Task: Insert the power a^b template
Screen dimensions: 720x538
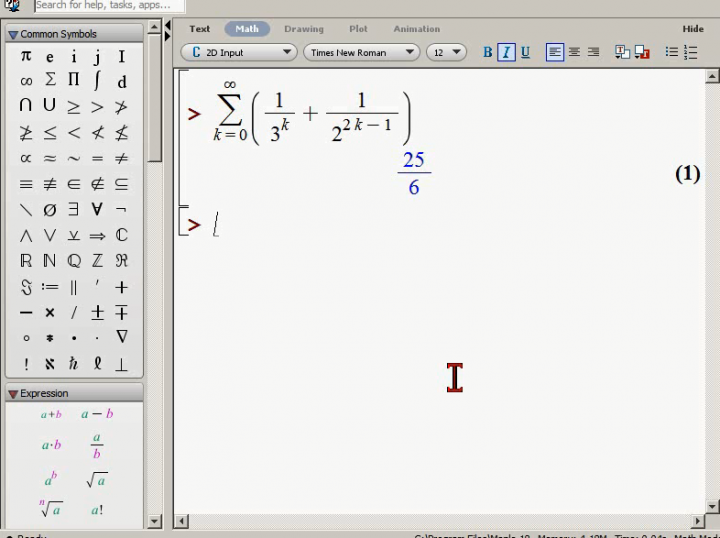Action: pos(51,478)
